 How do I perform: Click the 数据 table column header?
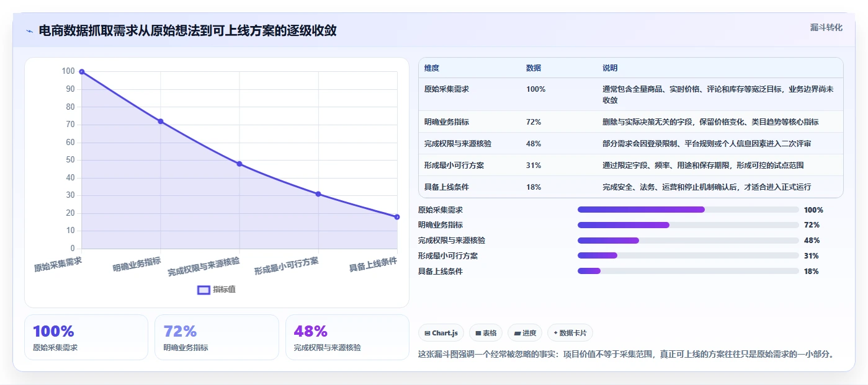point(534,68)
